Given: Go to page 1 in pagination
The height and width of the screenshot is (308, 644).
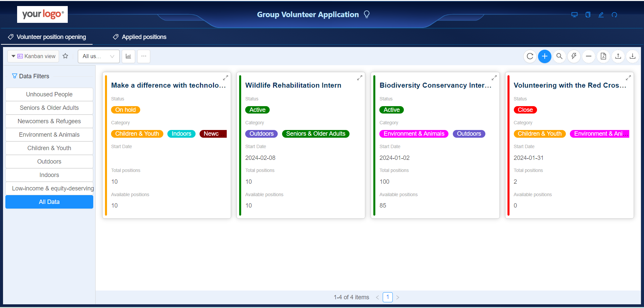Looking at the screenshot, I should point(387,297).
